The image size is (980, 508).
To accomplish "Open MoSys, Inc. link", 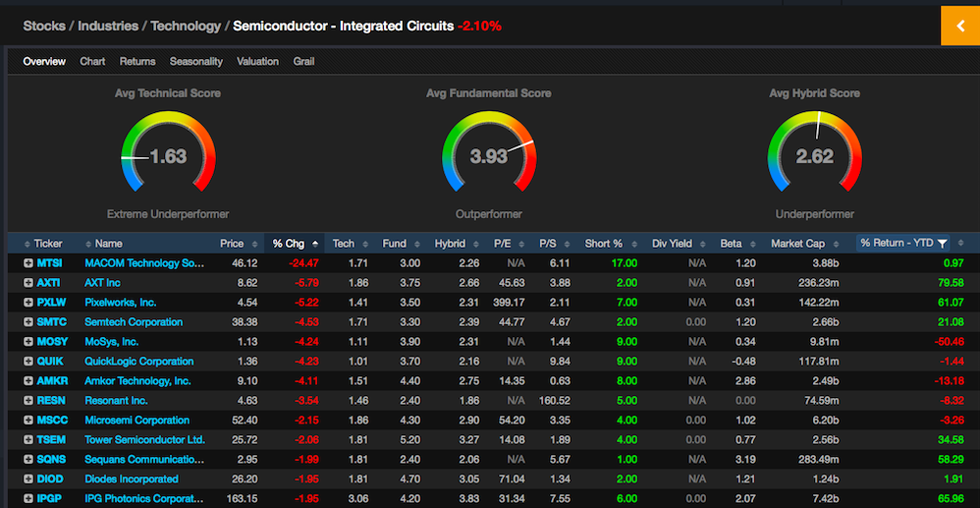I will tap(112, 342).
